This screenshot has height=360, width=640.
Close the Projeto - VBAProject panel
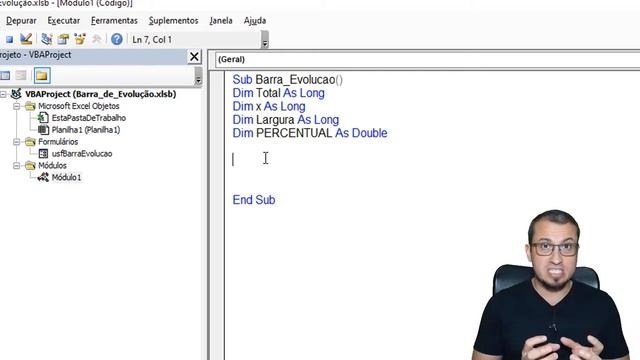tap(194, 57)
